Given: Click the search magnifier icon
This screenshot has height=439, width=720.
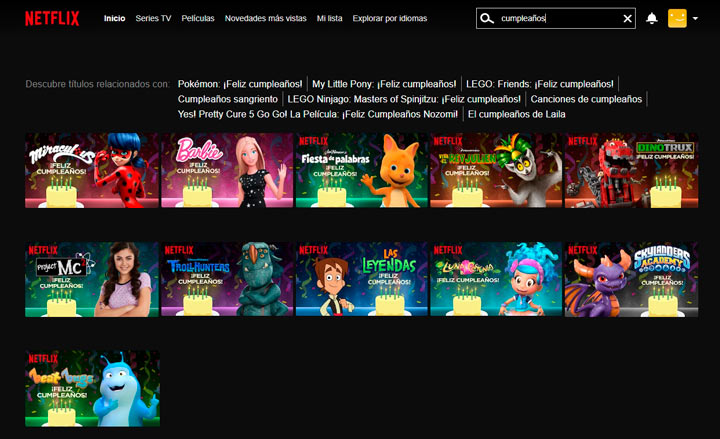Looking at the screenshot, I should tap(487, 18).
